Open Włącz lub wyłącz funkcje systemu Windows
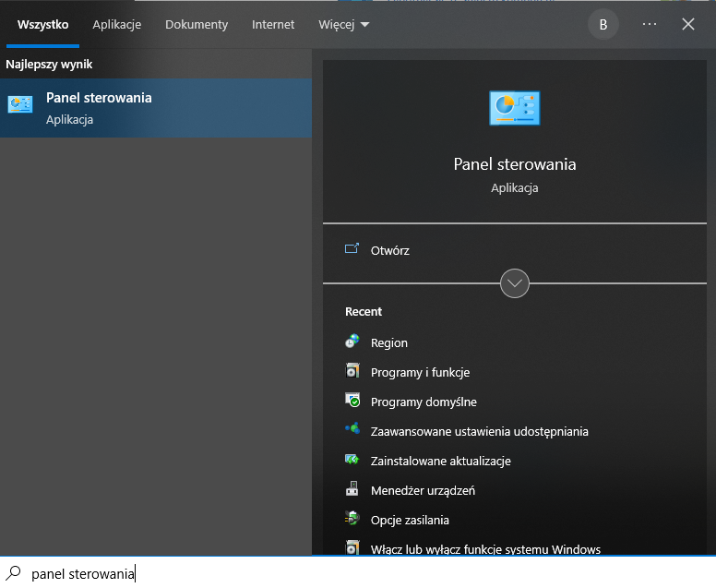716x588 pixels. (x=485, y=549)
